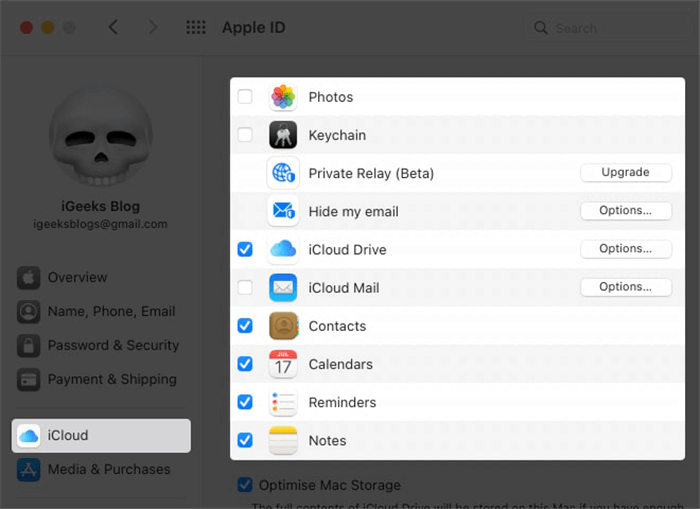700x509 pixels.
Task: Click the iGeeks Blog account name
Action: point(101,206)
